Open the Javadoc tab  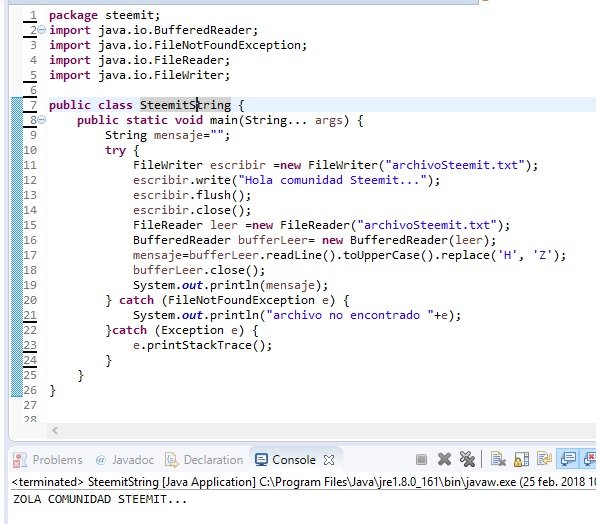pyautogui.click(x=125, y=460)
